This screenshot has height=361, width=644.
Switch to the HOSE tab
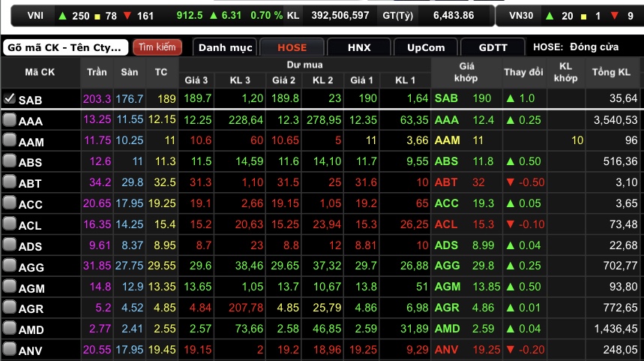pyautogui.click(x=292, y=47)
